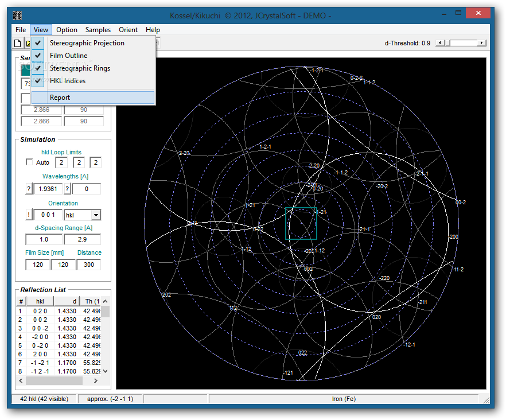
Task: Click the reflection list vertical scrollbar thumb
Action: click(x=106, y=311)
